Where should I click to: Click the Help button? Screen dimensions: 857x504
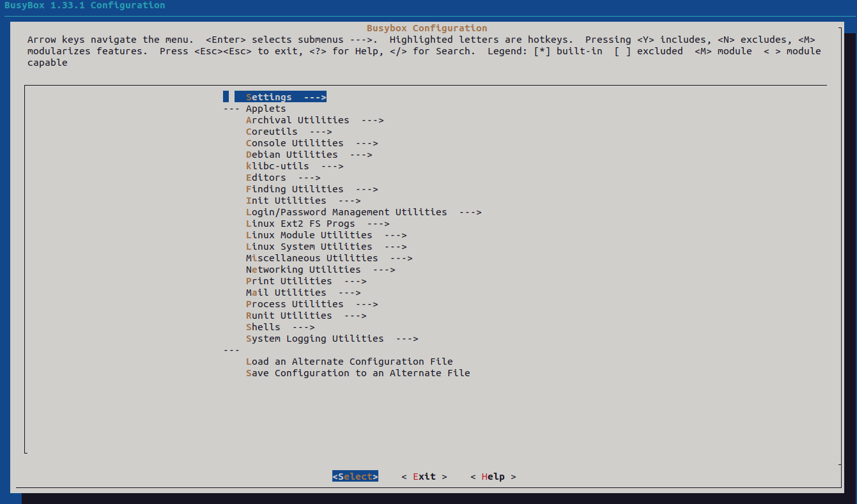click(x=493, y=477)
